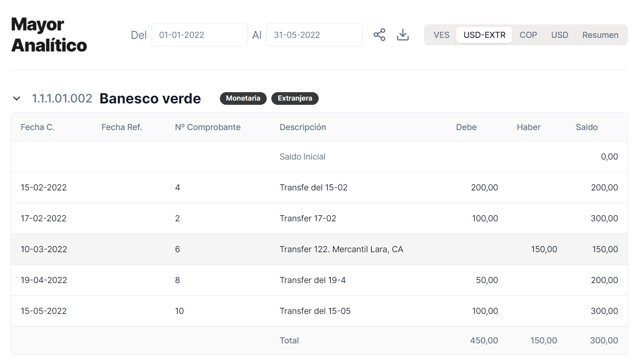
Task: Select the Transfer del 19-4 row
Action: tap(313, 280)
